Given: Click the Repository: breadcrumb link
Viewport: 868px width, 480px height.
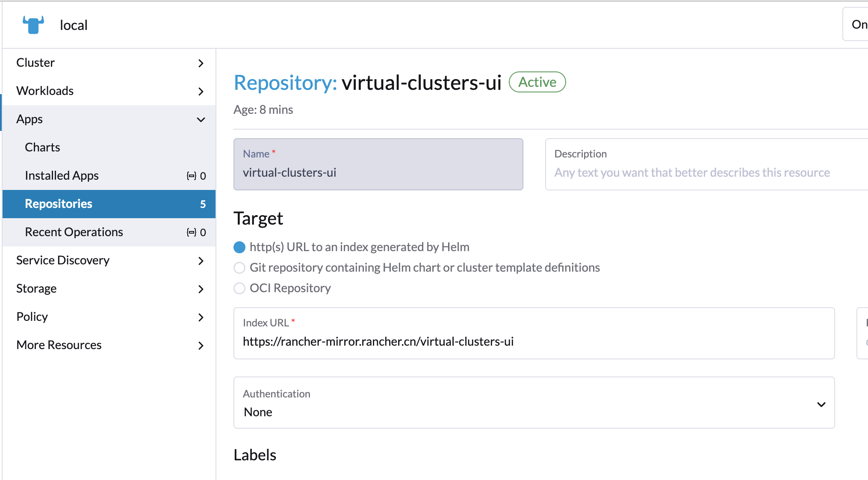Looking at the screenshot, I should [x=285, y=83].
